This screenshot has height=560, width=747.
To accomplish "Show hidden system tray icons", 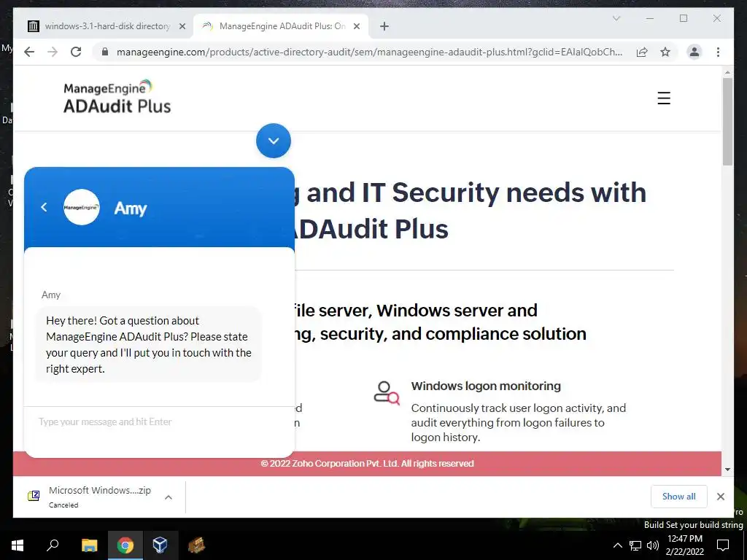I will (617, 545).
